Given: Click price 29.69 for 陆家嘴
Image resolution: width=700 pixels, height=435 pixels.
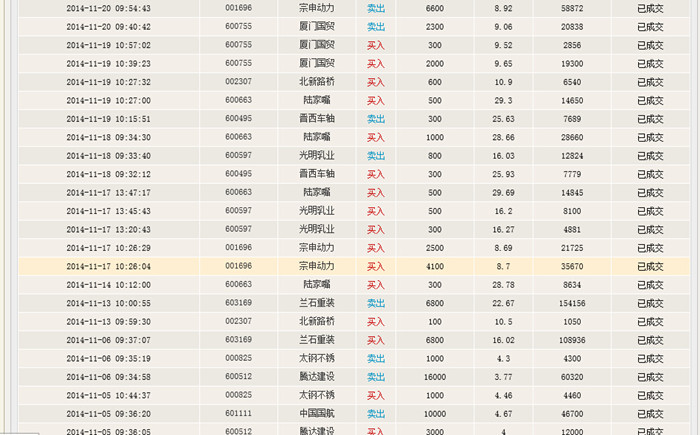Looking at the screenshot, I should pyautogui.click(x=503, y=192).
